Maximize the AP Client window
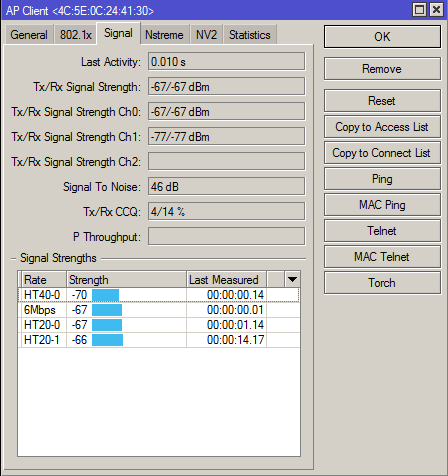The height and width of the screenshot is (476, 448). pos(419,10)
